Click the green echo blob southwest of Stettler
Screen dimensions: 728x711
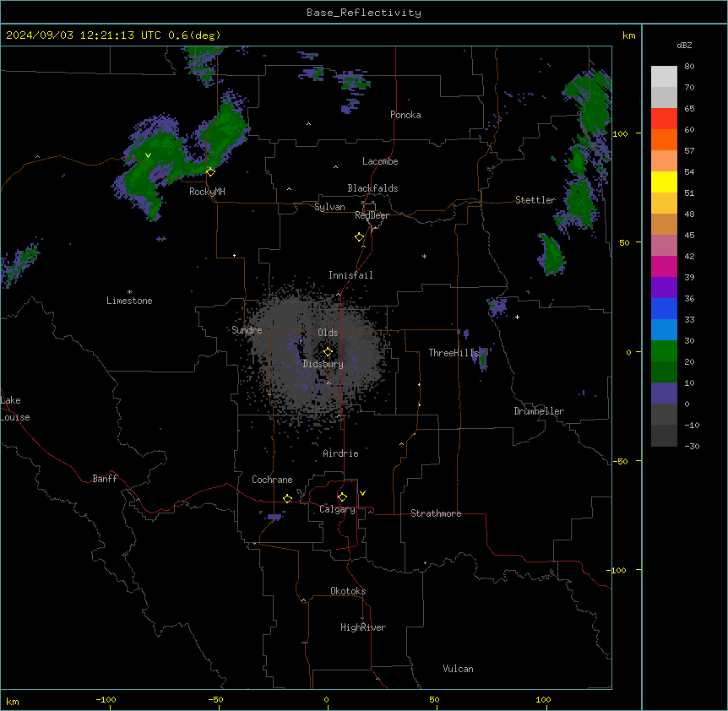pyautogui.click(x=551, y=255)
